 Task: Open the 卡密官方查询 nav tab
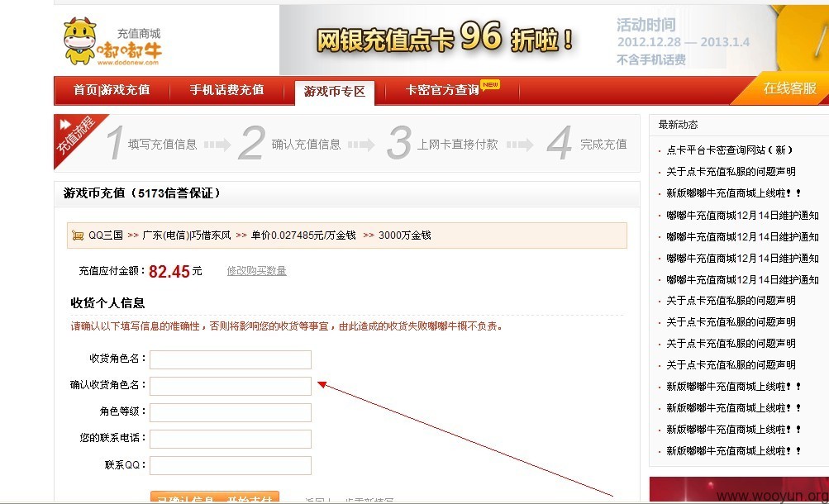pos(442,90)
